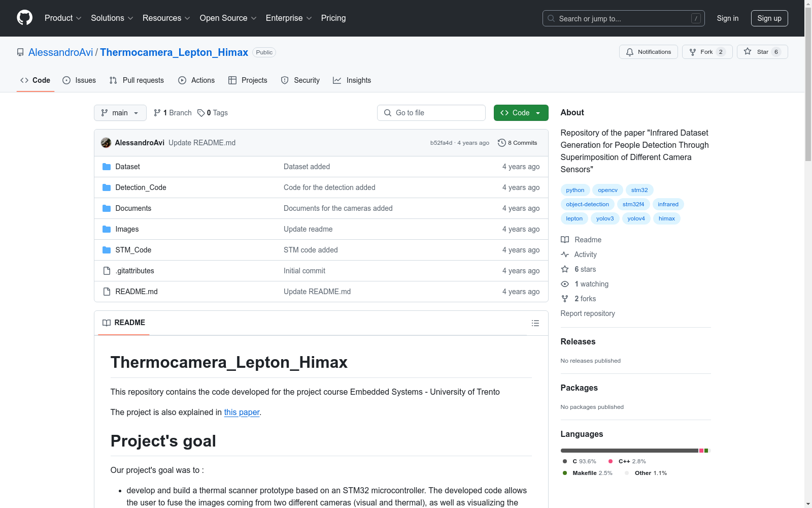
Task: Open the latest commit message Update README.md
Action: (202, 143)
